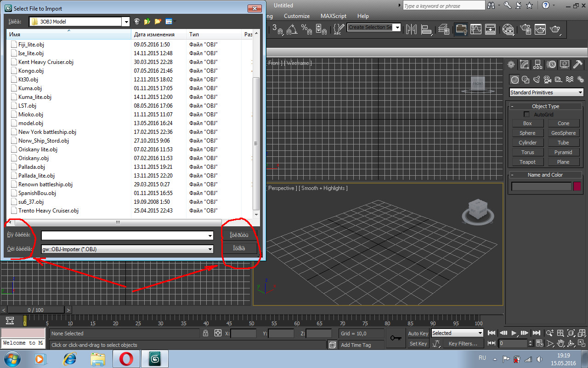Image resolution: width=588 pixels, height=368 pixels.
Task: Open the Mirror tool in the main toolbar
Action: pos(411,29)
